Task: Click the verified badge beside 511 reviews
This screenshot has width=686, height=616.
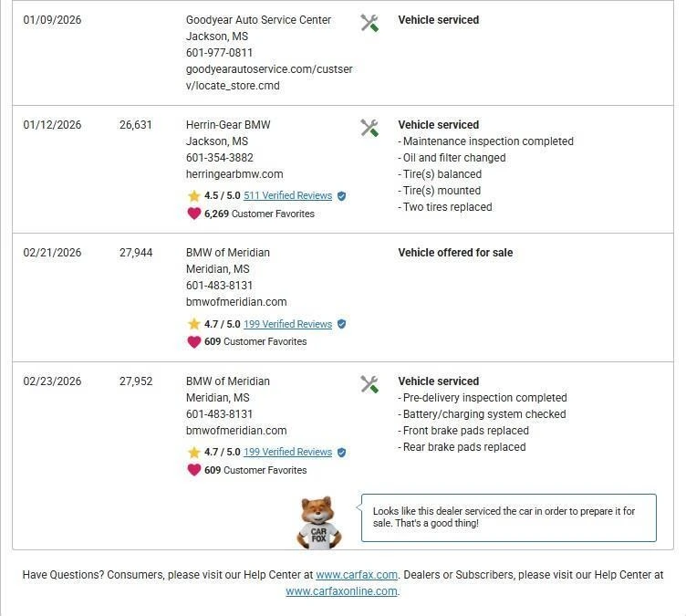Action: click(341, 196)
